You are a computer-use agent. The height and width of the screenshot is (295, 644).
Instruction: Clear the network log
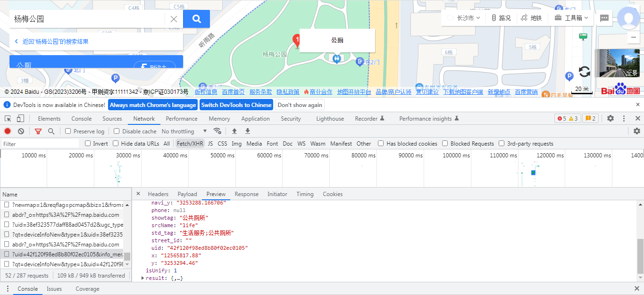(x=21, y=131)
